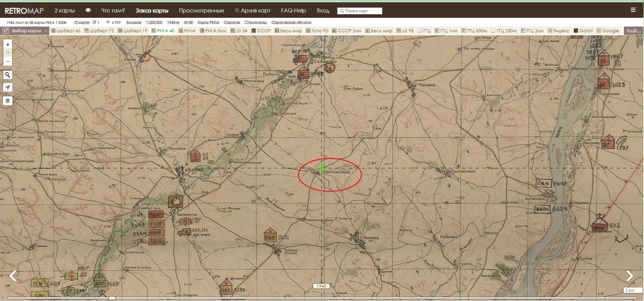
Task: Select the ГГЦ 250м map layer
Action: pyautogui.click(x=504, y=31)
